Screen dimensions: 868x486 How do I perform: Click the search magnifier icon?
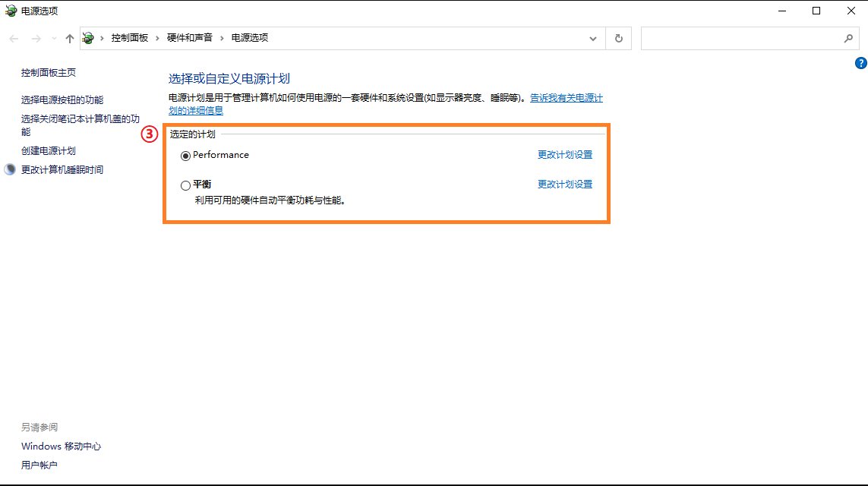848,37
